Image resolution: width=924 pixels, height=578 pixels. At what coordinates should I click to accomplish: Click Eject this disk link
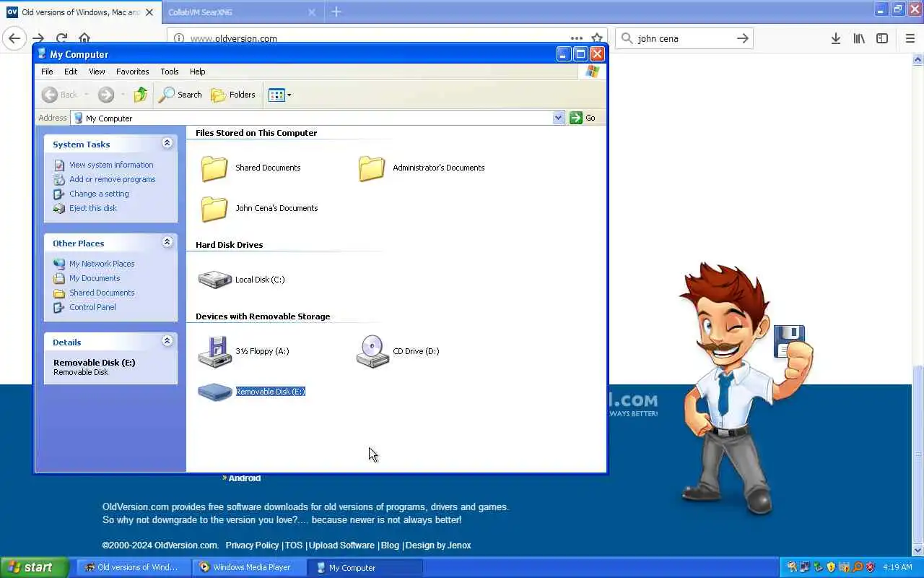93,208
